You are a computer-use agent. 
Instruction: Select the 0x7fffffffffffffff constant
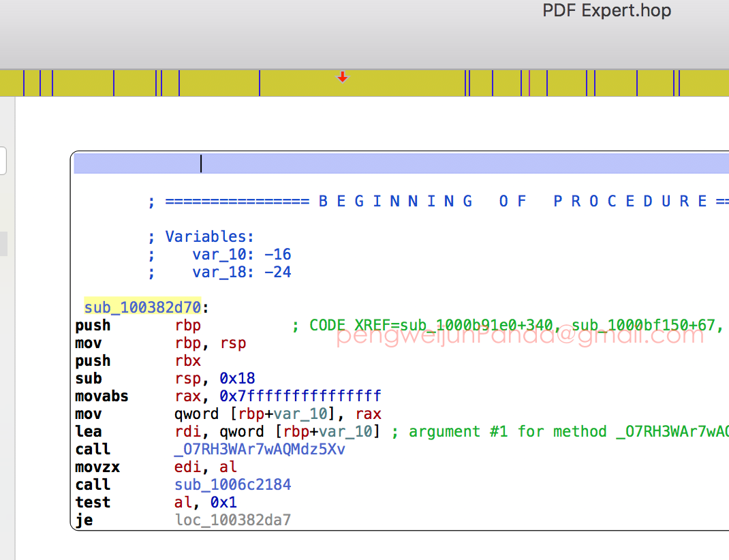300,396
